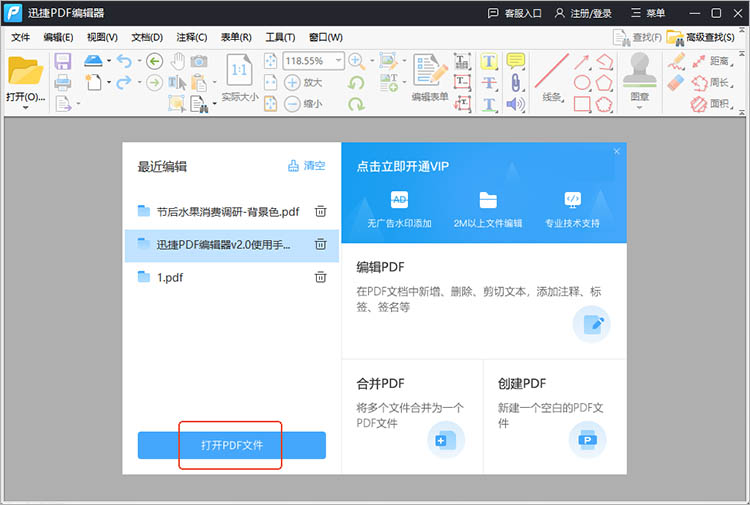Image resolution: width=750 pixels, height=505 pixels.
Task: Add a Sticky Note comment
Action: 516,61
